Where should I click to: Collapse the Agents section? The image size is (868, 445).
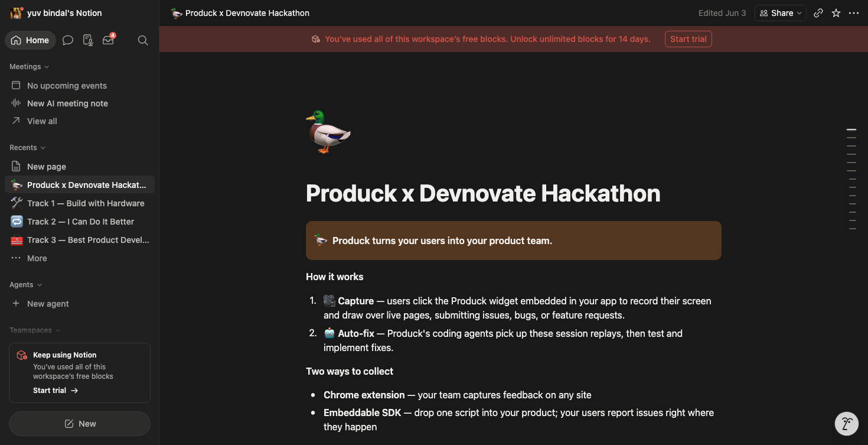pyautogui.click(x=26, y=285)
